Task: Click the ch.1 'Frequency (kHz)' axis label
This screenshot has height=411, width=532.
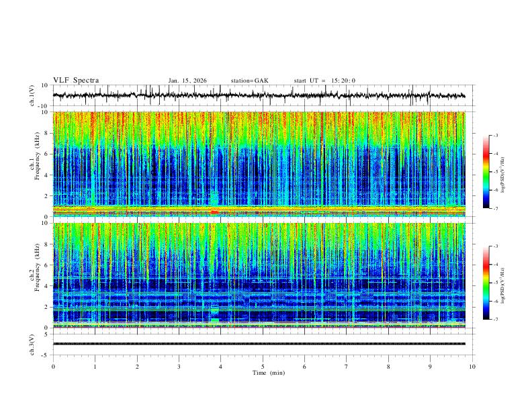Action: coord(37,156)
